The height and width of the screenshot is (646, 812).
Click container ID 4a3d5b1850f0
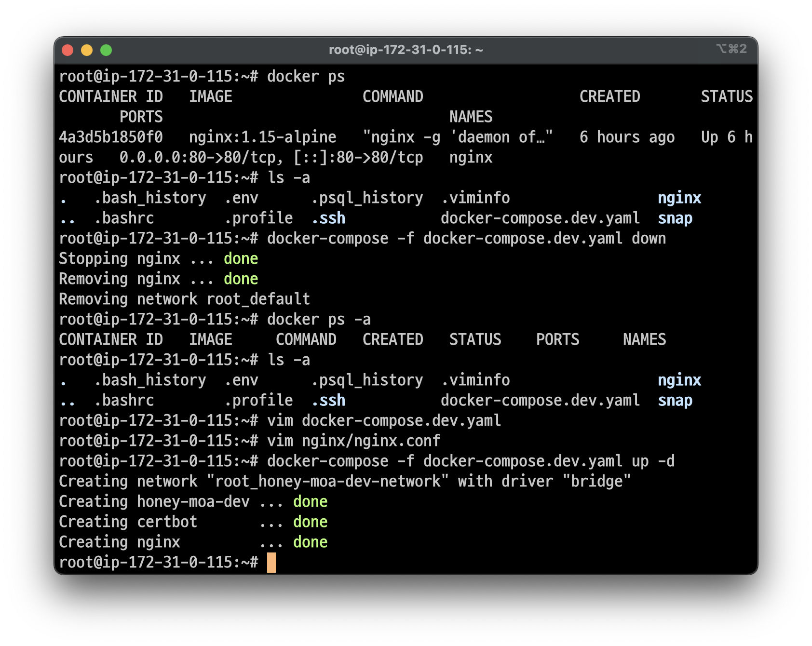pos(111,137)
